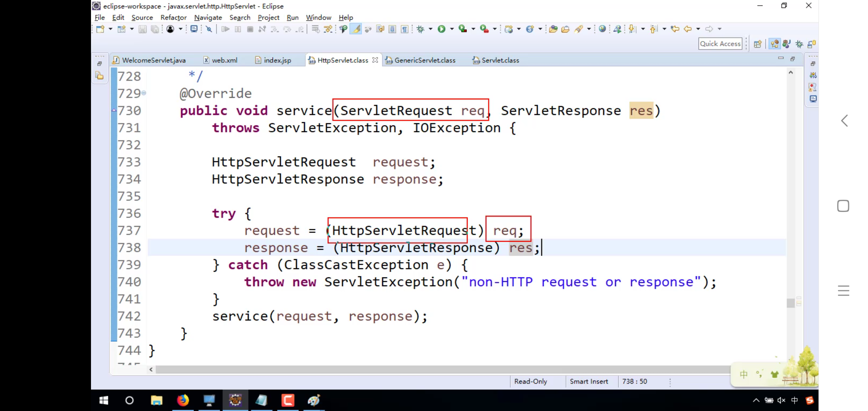Click the Disconnect debug icon
Image resolution: width=868 pixels, height=411 pixels.
pyautogui.click(x=262, y=29)
